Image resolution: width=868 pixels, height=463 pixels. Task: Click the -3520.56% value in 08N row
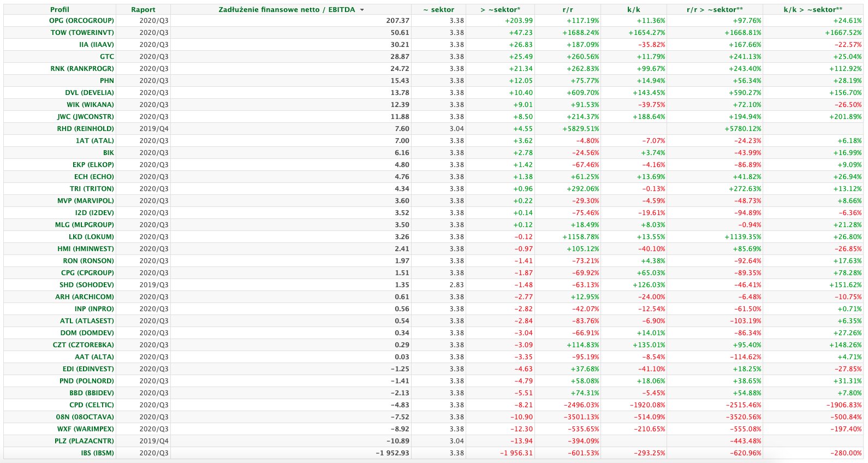(742, 417)
